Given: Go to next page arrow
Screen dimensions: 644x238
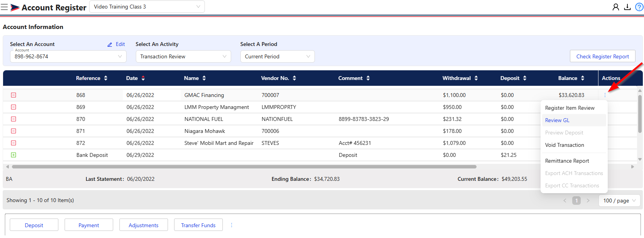Looking at the screenshot, I should (x=588, y=201).
